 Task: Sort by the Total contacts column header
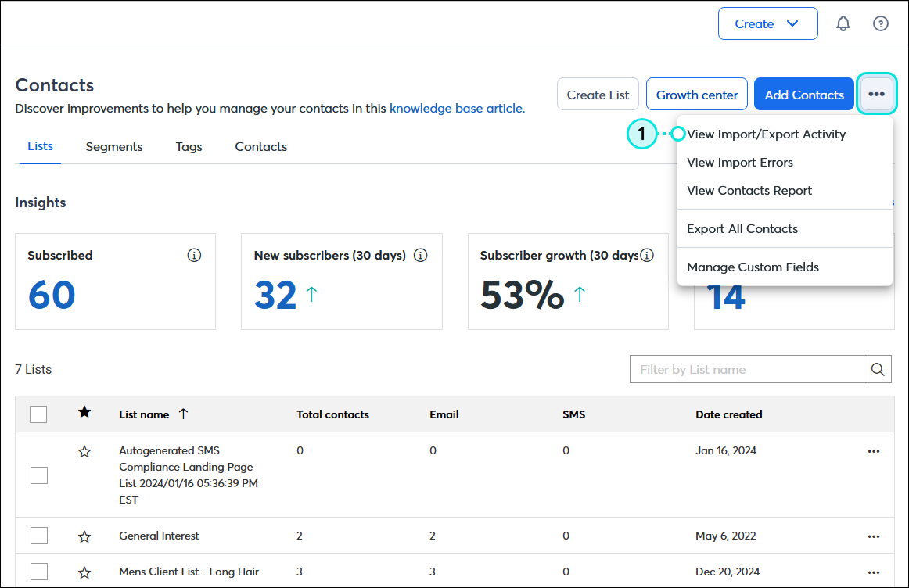pos(332,414)
